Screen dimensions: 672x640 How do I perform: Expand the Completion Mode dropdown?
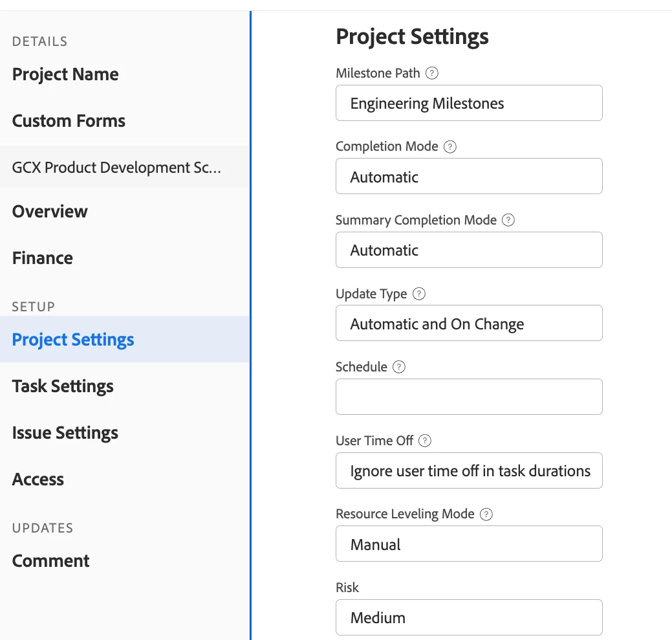coord(469,177)
